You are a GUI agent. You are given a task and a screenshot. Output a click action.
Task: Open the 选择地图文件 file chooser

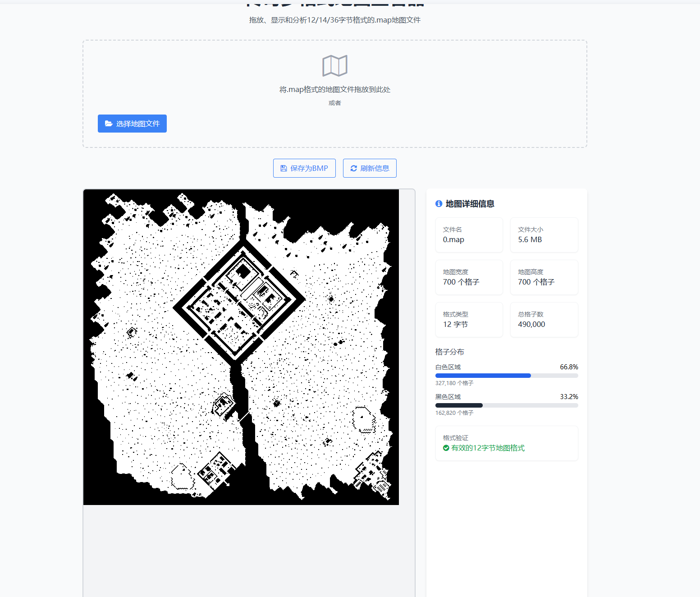(132, 124)
